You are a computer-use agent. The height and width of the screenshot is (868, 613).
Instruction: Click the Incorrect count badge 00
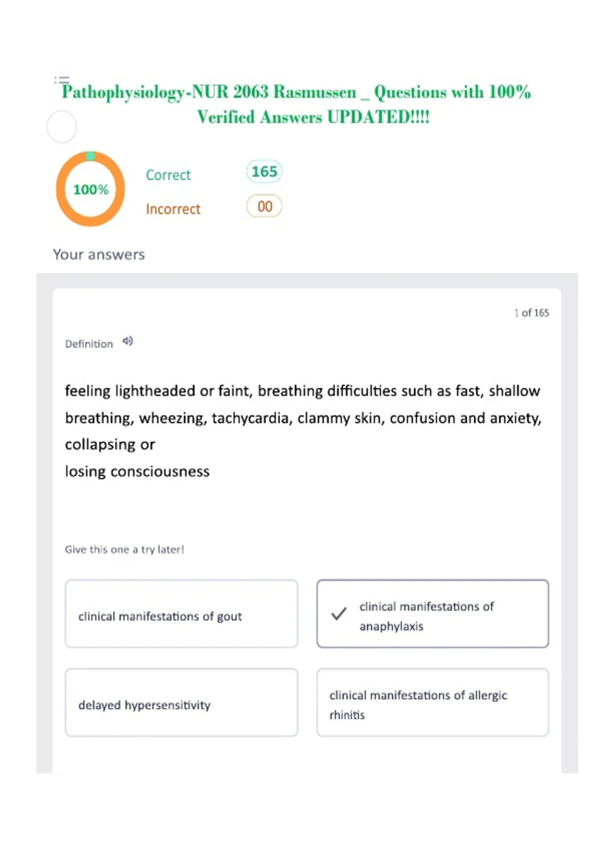point(264,206)
